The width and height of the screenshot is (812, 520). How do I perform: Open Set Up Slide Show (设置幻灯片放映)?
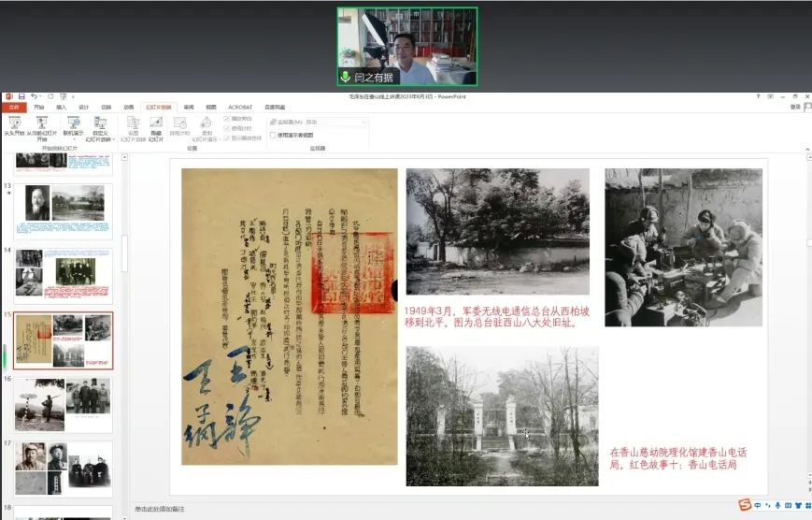click(x=133, y=128)
